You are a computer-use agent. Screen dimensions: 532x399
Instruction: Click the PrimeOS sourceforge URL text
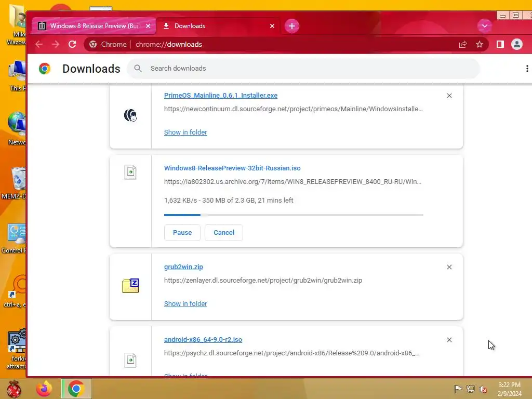pos(294,109)
